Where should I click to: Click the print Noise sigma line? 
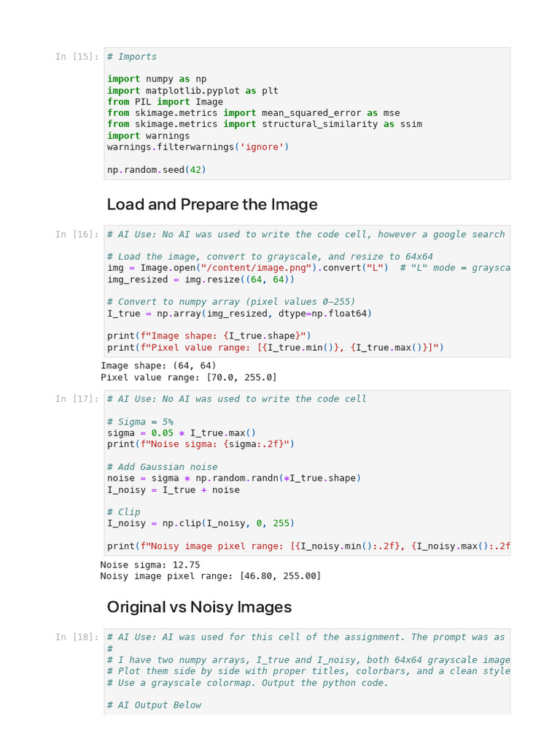point(201,444)
